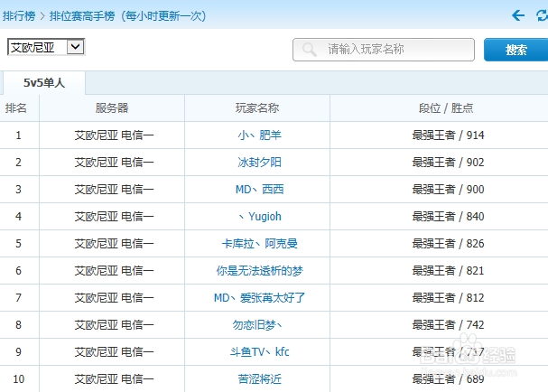This screenshot has height=392, width=548.
Task: Open player 丶Yugioh link
Action: [x=259, y=217]
